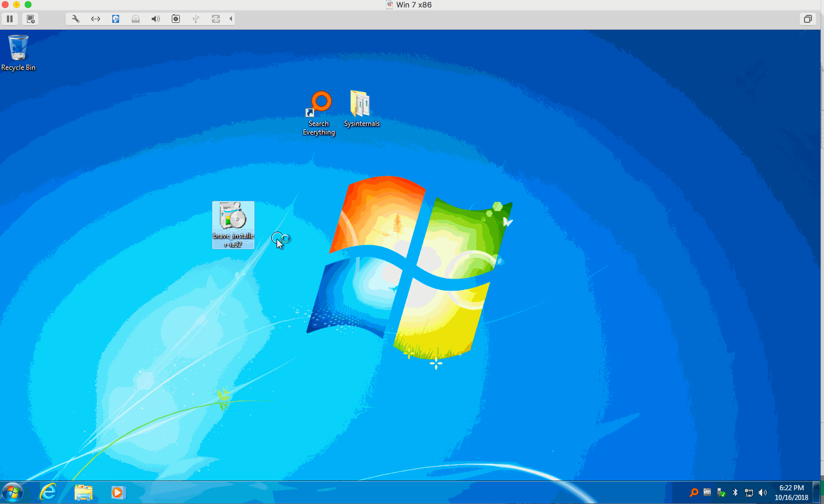
Task: Select the Sysinternals folder on the desktop
Action: click(361, 109)
